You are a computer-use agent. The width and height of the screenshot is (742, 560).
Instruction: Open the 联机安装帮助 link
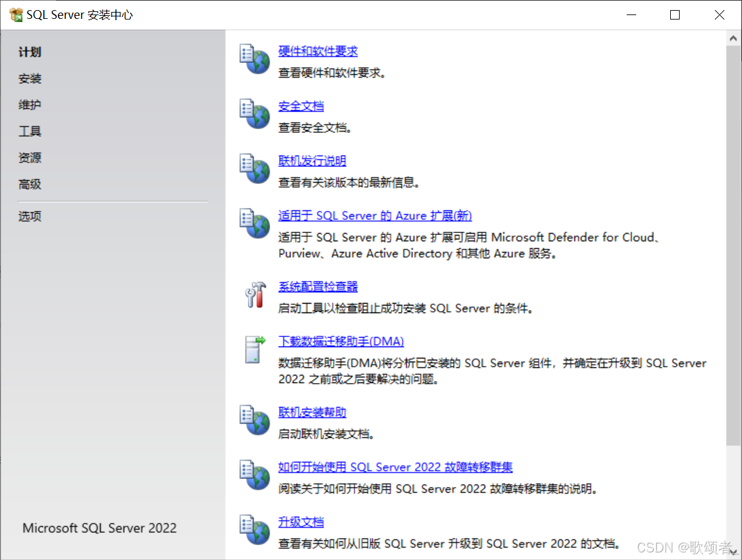tap(312, 413)
